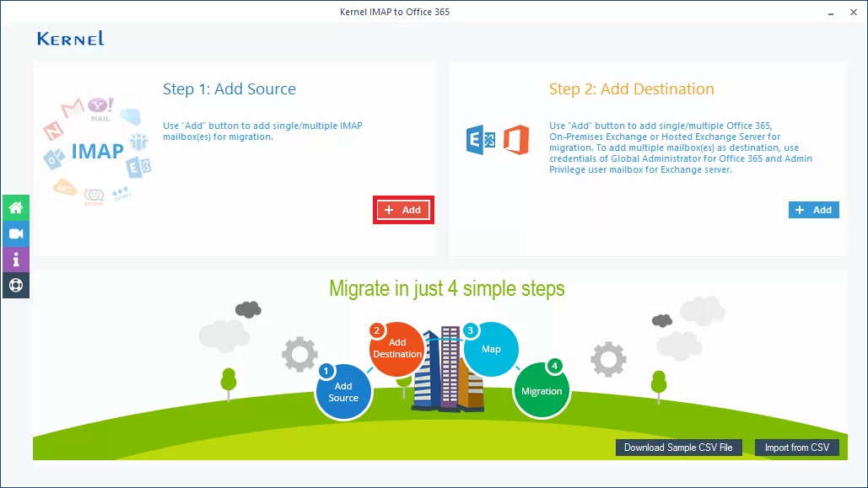868x488 pixels.
Task: Click the orange Office 365 icon
Action: point(515,140)
